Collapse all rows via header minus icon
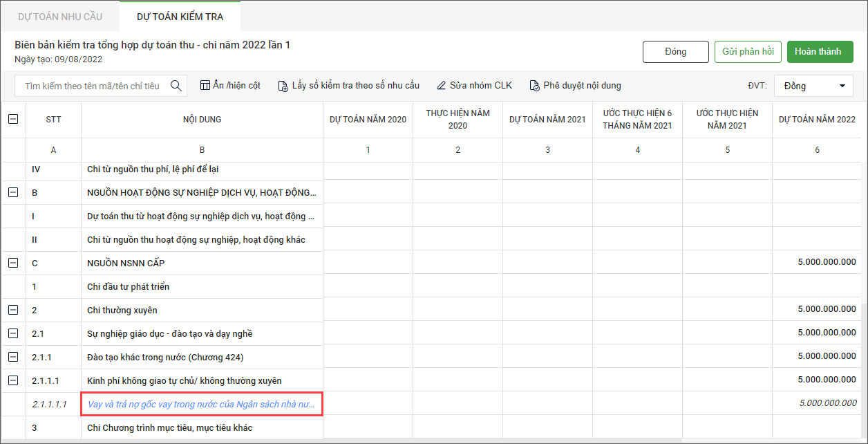Screen dimensions: 868x444 tap(13, 119)
